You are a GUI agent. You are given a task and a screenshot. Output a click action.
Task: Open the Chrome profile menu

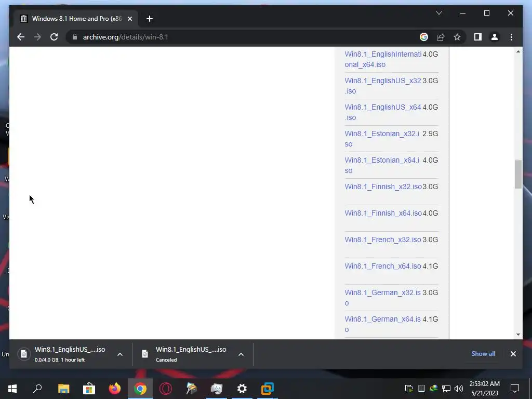pyautogui.click(x=495, y=37)
